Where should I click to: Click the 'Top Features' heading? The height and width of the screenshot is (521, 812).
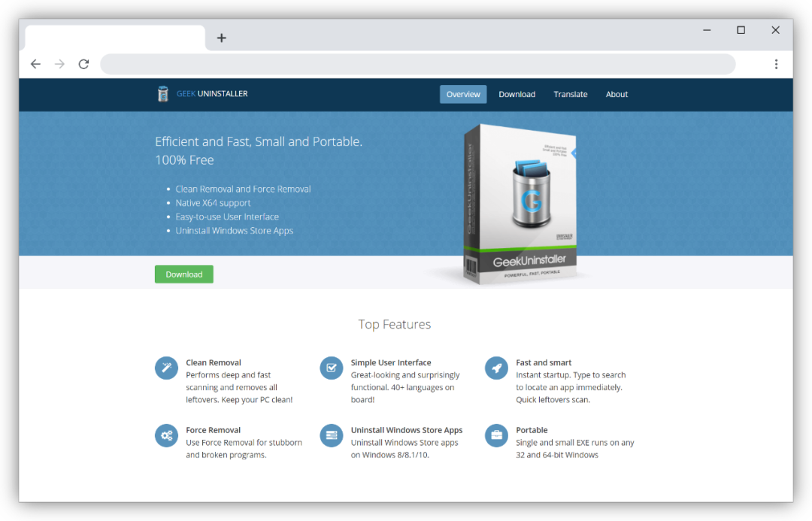click(x=395, y=324)
